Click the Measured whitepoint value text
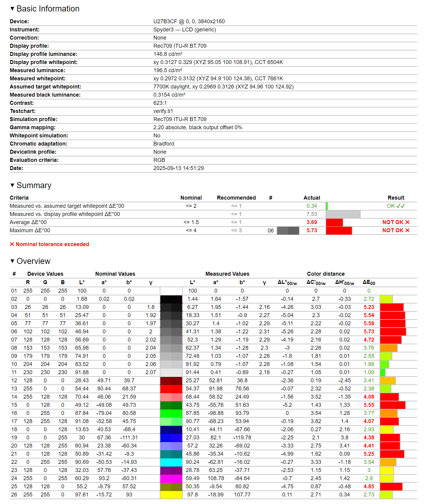427x504 pixels. tap(218, 79)
